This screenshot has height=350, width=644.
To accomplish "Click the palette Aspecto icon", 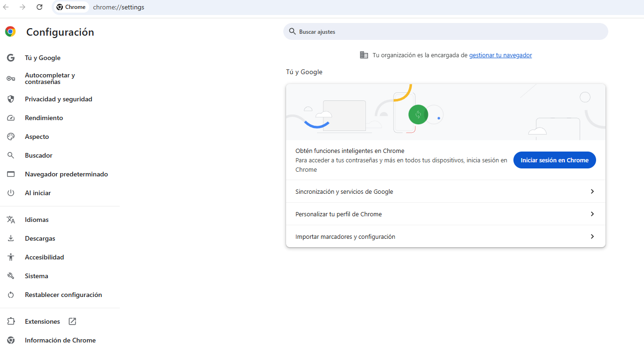I will (x=11, y=137).
